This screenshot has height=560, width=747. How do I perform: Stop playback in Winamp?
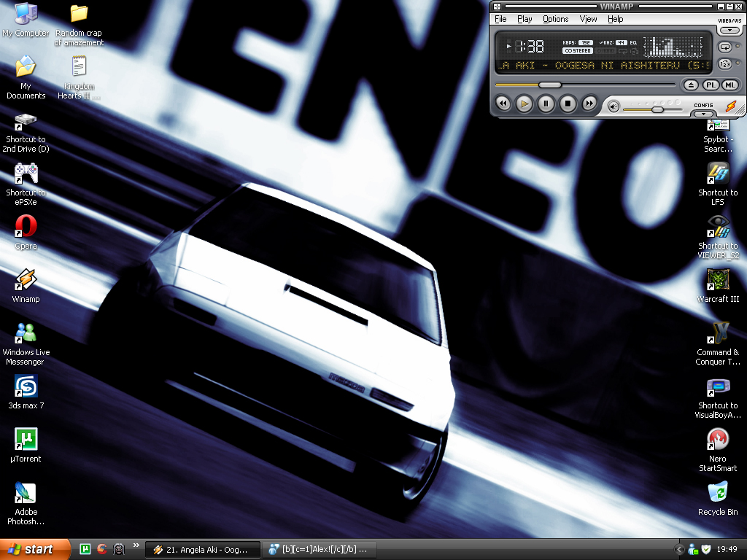pos(568,104)
